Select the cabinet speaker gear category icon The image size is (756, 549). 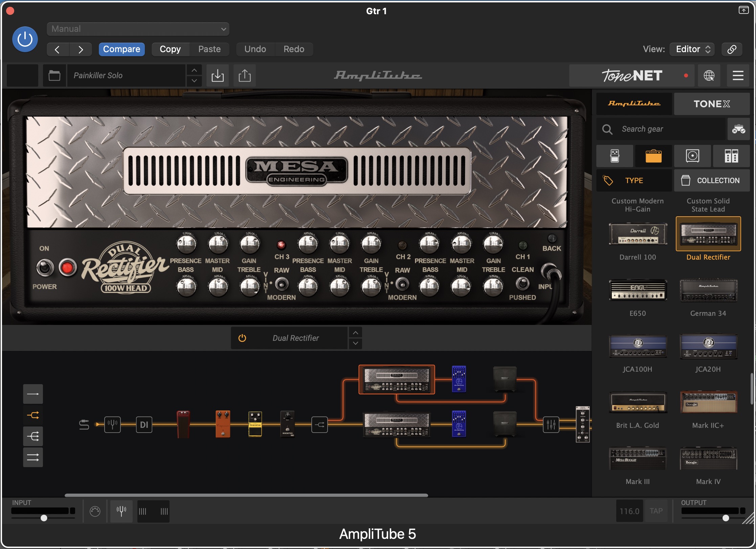point(692,156)
